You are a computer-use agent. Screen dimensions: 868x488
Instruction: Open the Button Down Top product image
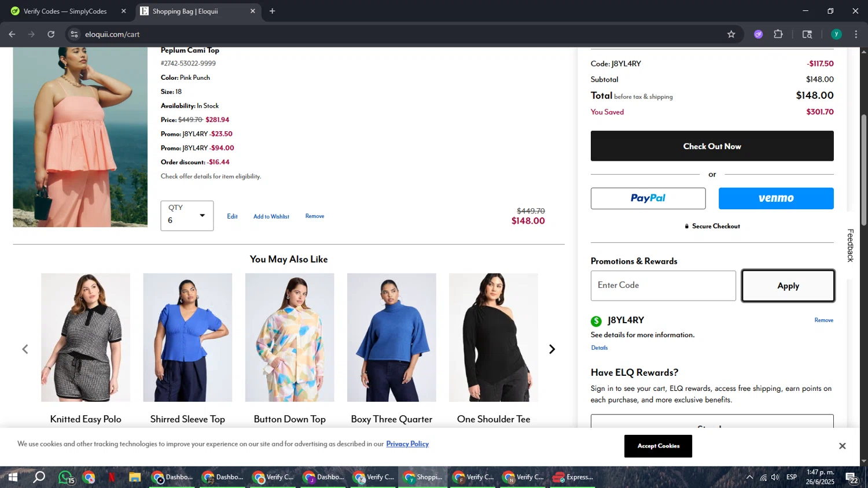pyautogui.click(x=289, y=338)
